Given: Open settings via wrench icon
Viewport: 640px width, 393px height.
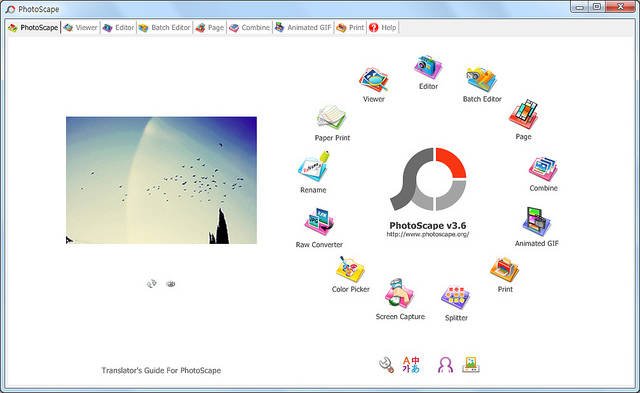Looking at the screenshot, I should pyautogui.click(x=386, y=365).
